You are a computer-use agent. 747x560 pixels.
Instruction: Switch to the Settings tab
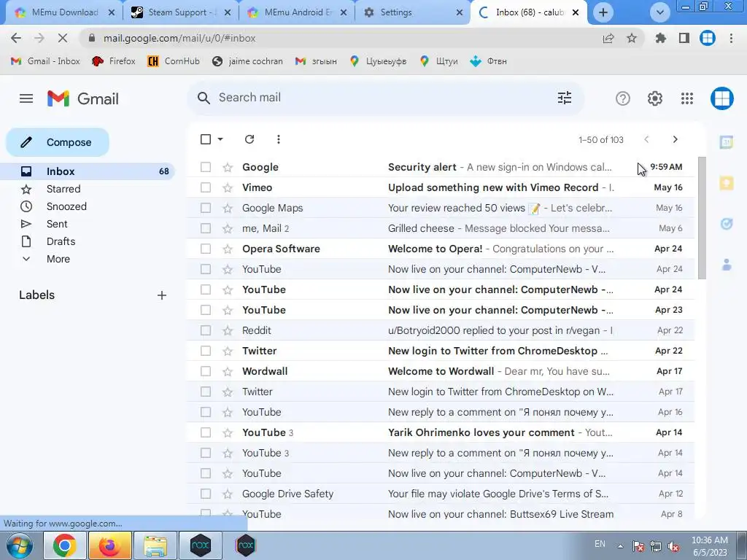click(413, 12)
